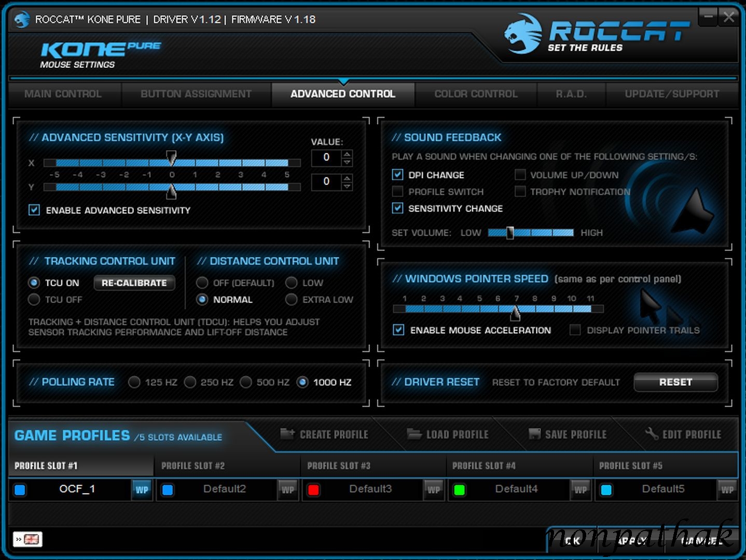The image size is (746, 560).
Task: Increase X sensitivity value with up arrow
Action: 347,153
